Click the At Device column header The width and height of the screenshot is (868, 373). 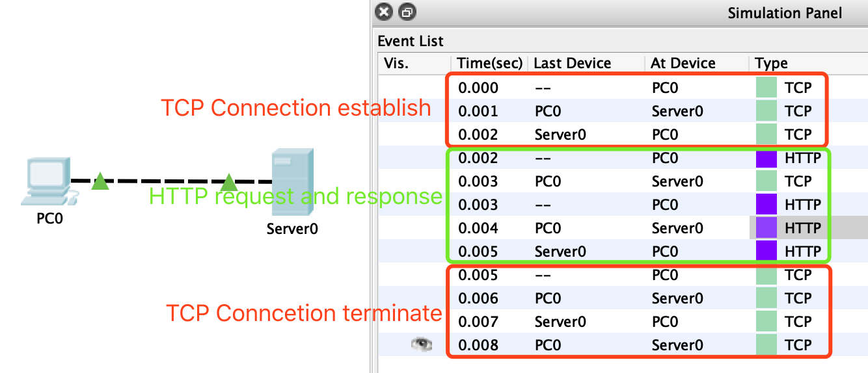tap(683, 63)
